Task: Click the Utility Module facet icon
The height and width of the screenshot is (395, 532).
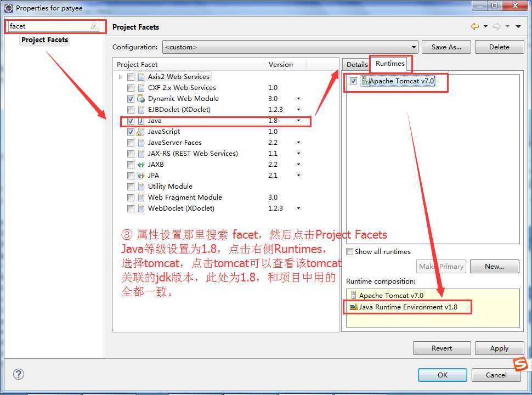Action: pos(141,187)
